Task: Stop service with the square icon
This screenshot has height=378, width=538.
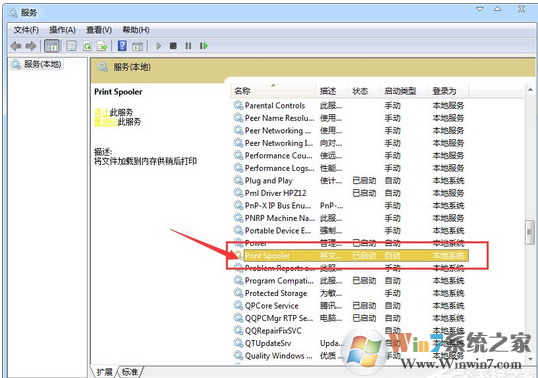Action: point(173,46)
